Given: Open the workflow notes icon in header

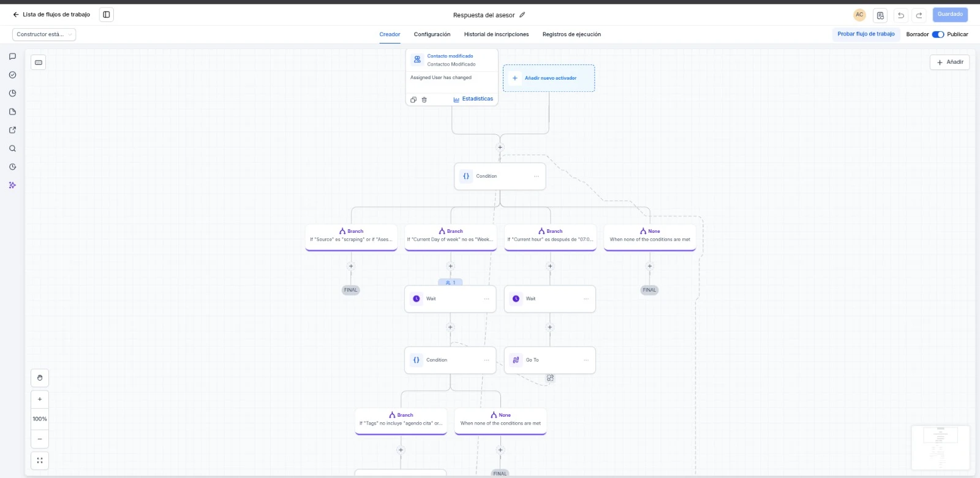Looking at the screenshot, I should 880,15.
